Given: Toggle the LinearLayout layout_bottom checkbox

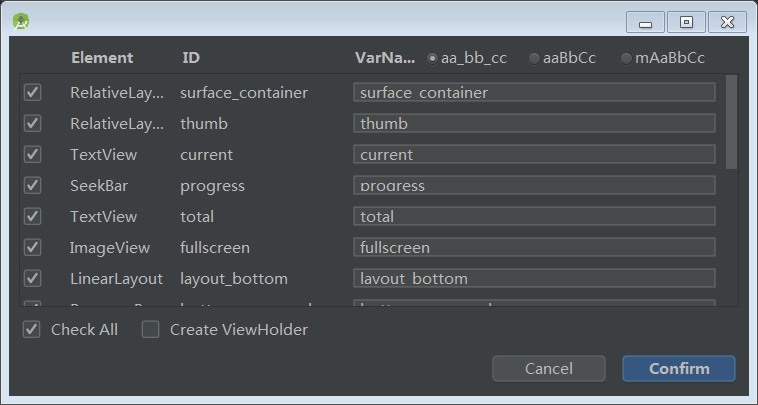Looking at the screenshot, I should 32,278.
